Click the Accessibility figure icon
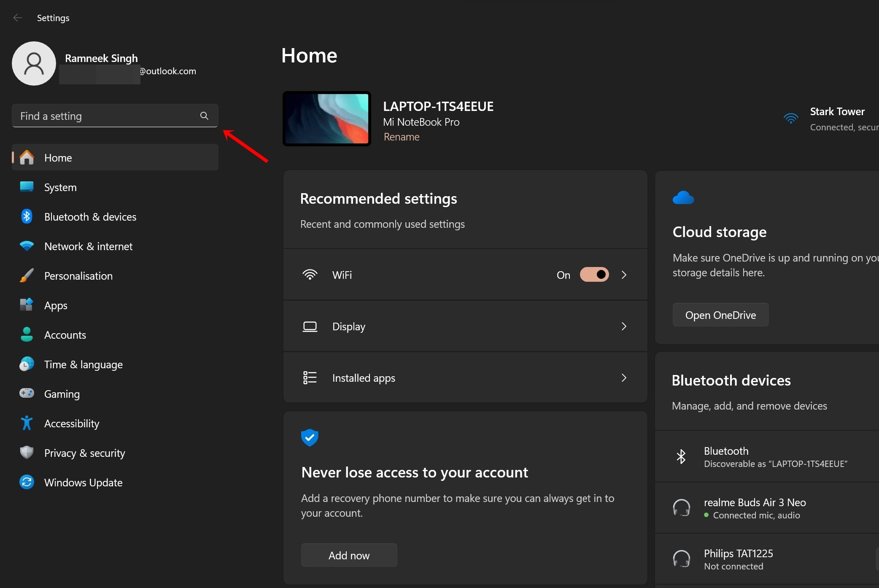879x588 pixels. pos(27,423)
